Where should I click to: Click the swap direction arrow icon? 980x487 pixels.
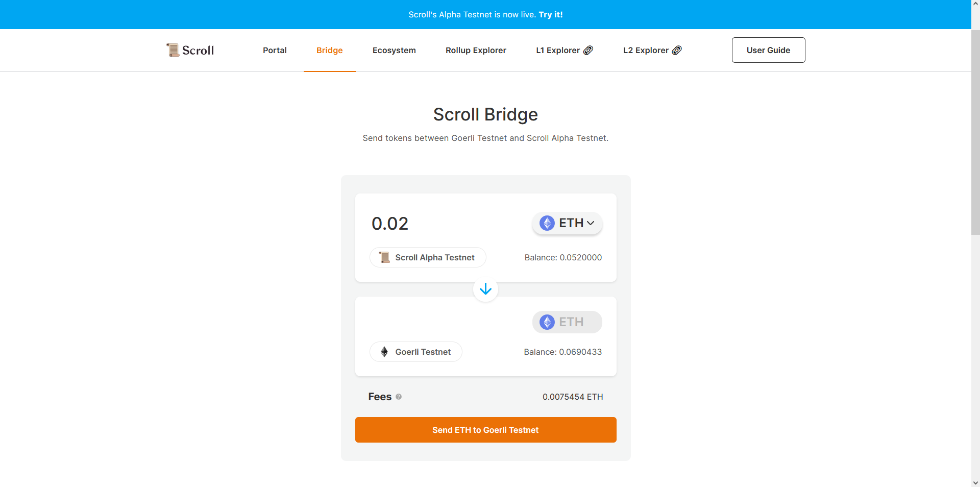[x=485, y=289]
